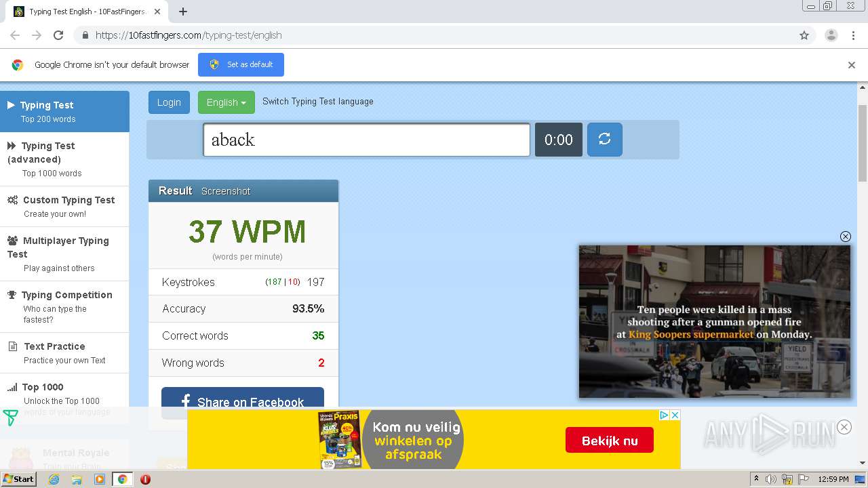Click the taskbar clock 12:59 PM
The image size is (868, 488).
833,479
